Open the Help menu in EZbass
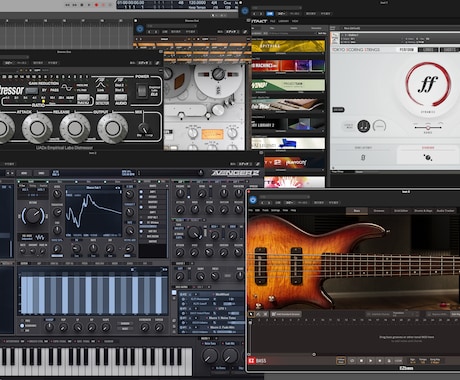Image resolution: width=460 pixels, height=380 pixels. coord(293,210)
